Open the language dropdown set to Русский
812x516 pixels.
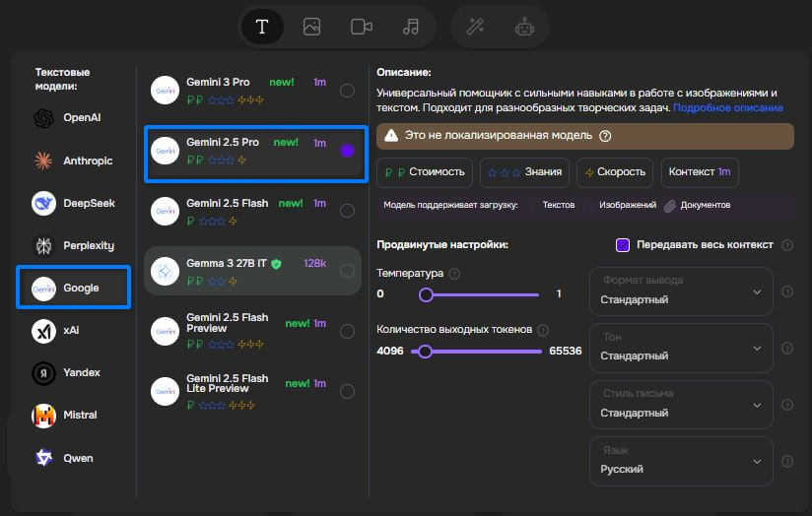[x=680, y=460]
